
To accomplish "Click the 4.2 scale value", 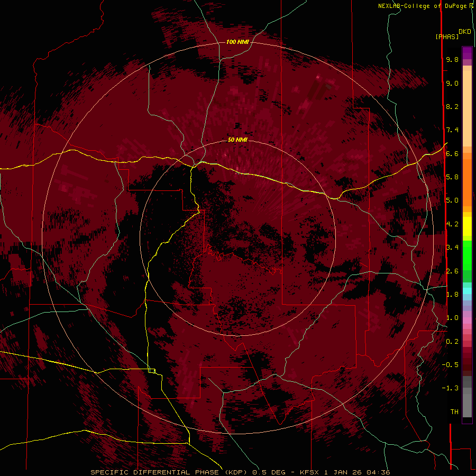I will (x=452, y=224).
